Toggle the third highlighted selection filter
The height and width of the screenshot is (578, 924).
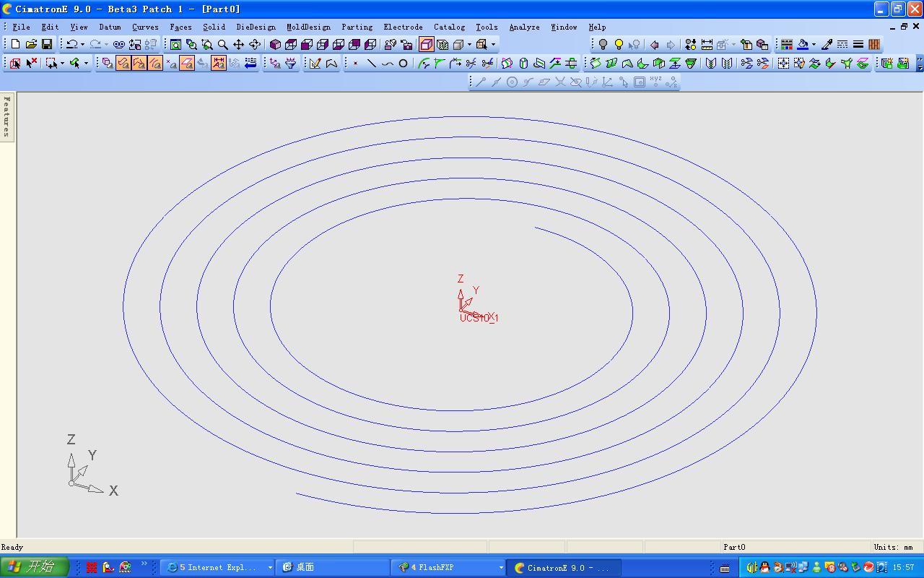(x=155, y=64)
